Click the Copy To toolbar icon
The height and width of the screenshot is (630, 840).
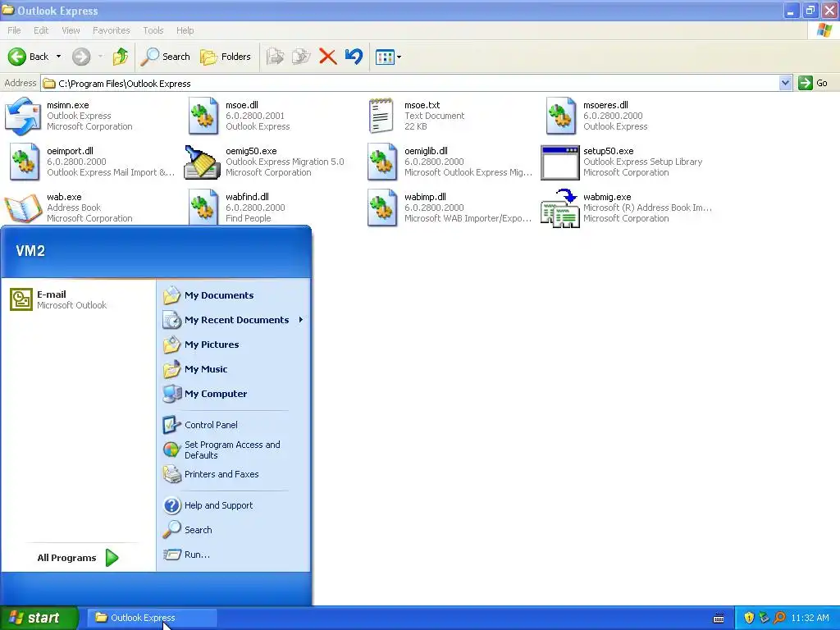pos(301,57)
